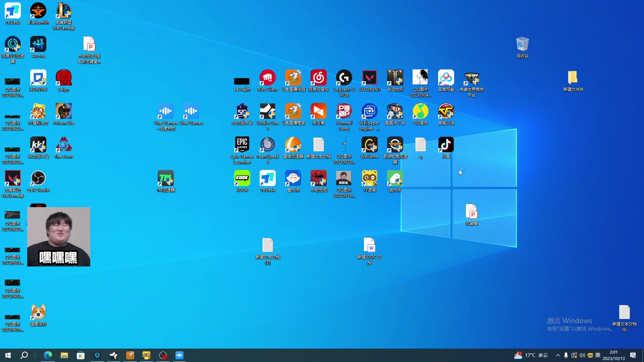Image resolution: width=644 pixels, height=362 pixels.
Task: Select the 抖音 (TikTok) icon
Action: click(x=446, y=148)
